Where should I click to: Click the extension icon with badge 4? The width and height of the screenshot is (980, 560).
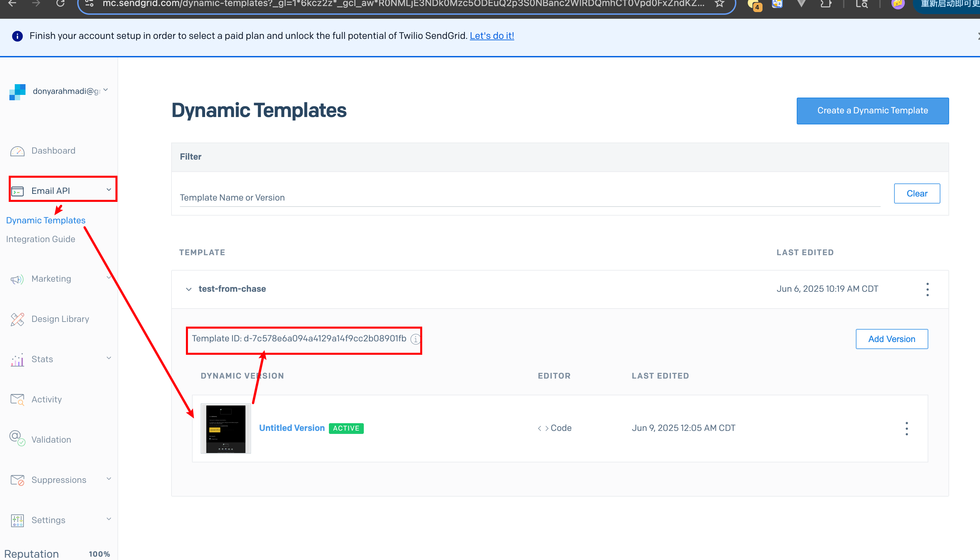755,5
